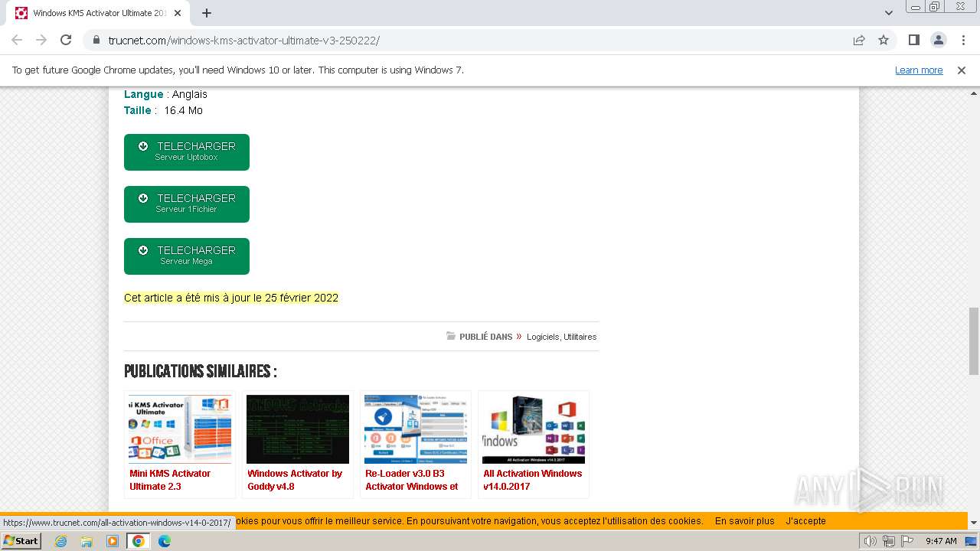
Task: Open the Windows Start menu
Action: pos(21,541)
